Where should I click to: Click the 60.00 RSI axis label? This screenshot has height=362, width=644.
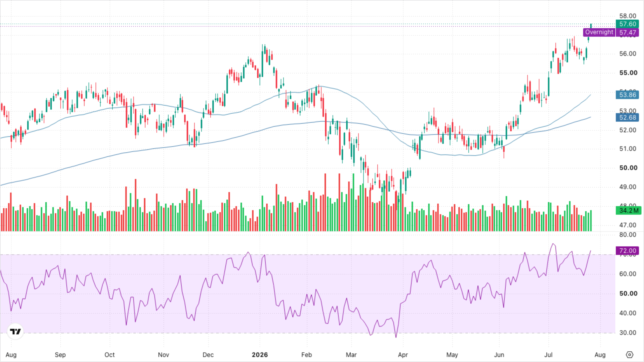(x=628, y=274)
